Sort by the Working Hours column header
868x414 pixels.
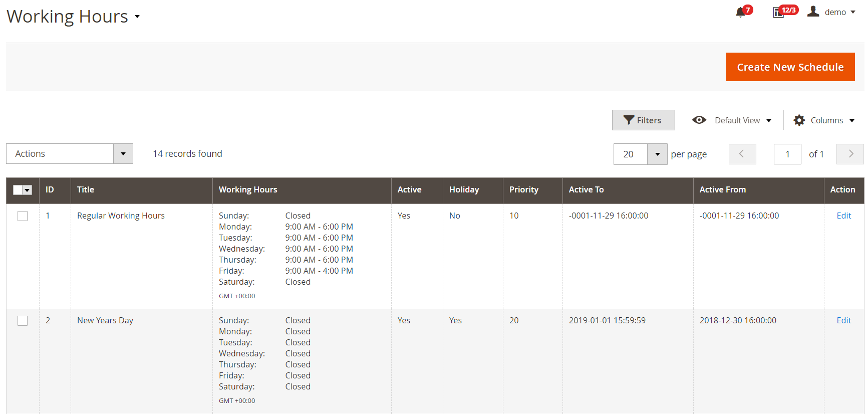[248, 189]
